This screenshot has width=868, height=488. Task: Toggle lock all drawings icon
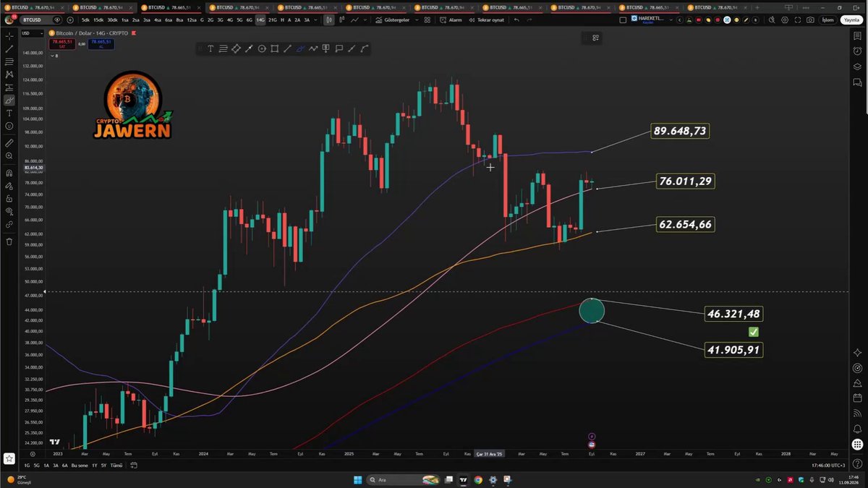(9, 198)
